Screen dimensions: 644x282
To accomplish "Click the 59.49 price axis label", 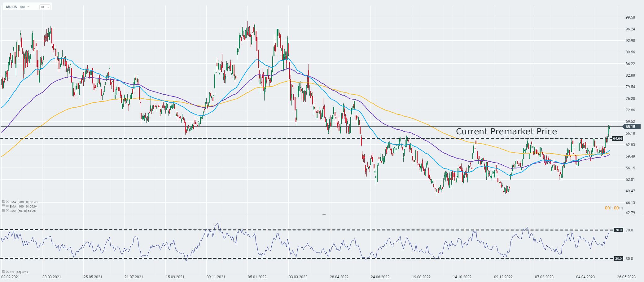I will (x=630, y=156).
